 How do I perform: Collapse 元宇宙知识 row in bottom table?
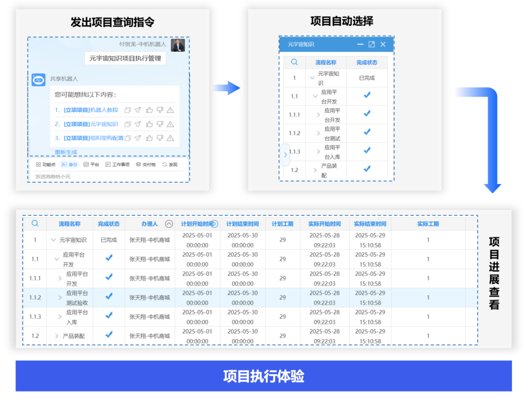[53, 240]
